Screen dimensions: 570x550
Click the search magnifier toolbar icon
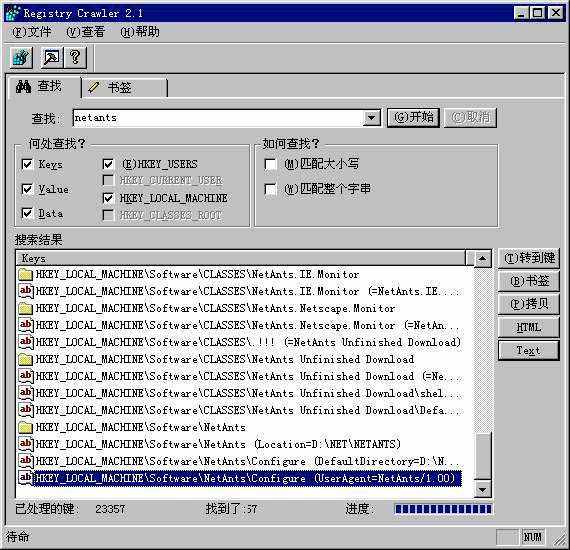click(51, 57)
